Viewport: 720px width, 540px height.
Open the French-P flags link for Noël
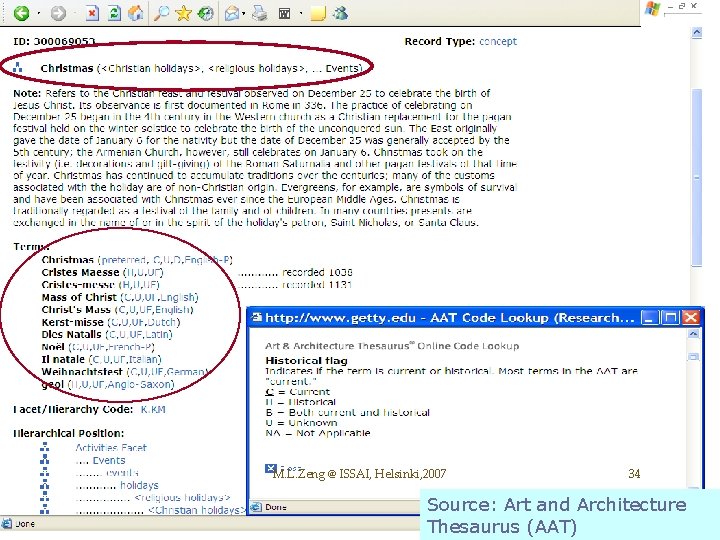112,347
